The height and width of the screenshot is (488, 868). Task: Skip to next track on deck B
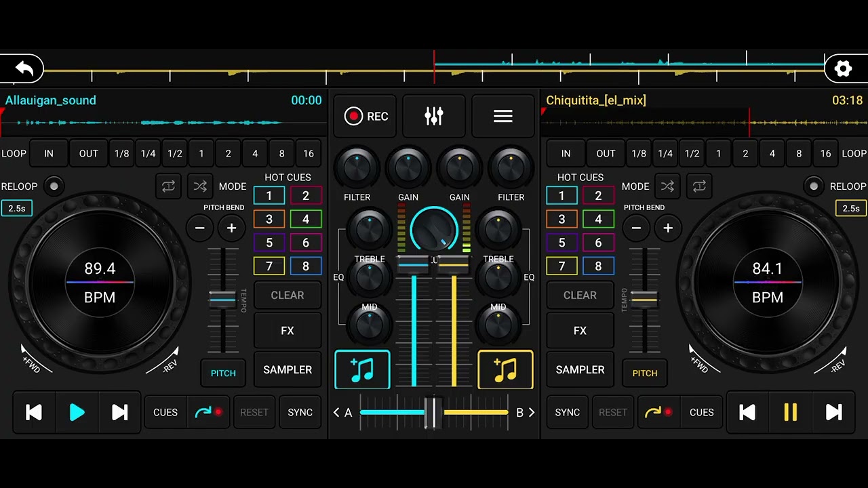pos(833,412)
